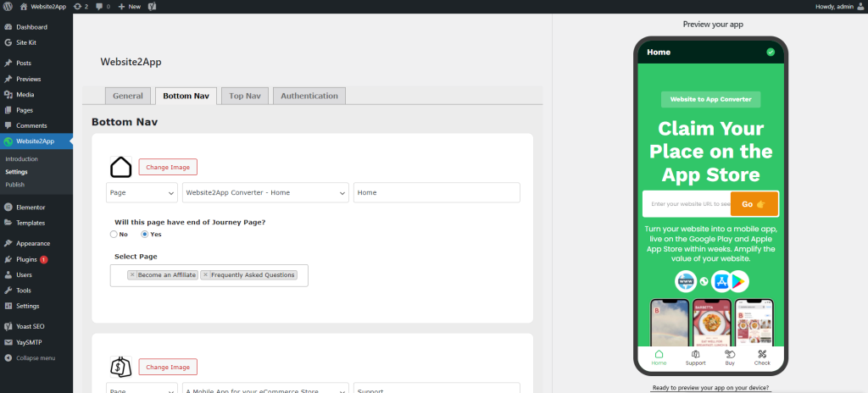Screen dimensions: 868x393
Task: Open the admin user avatar
Action: pos(861,7)
